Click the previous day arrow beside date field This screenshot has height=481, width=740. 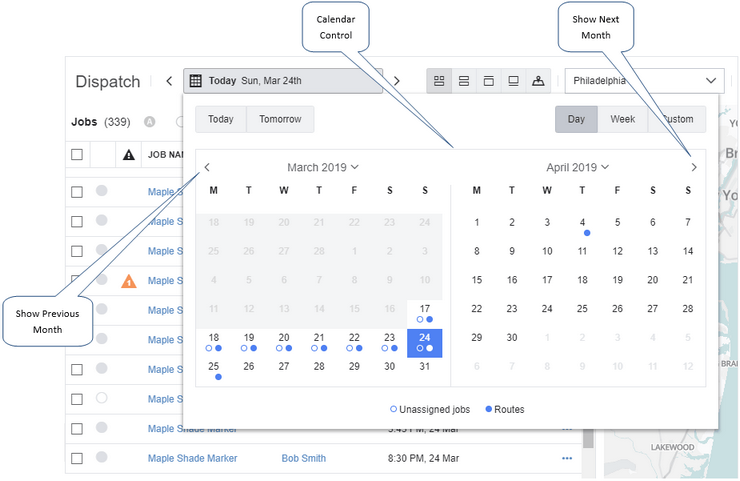click(x=169, y=81)
